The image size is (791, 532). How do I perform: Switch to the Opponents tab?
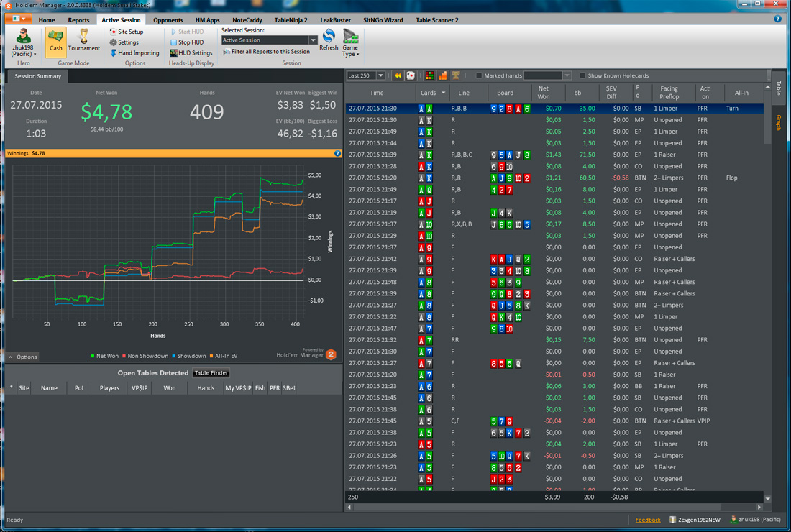pos(168,20)
